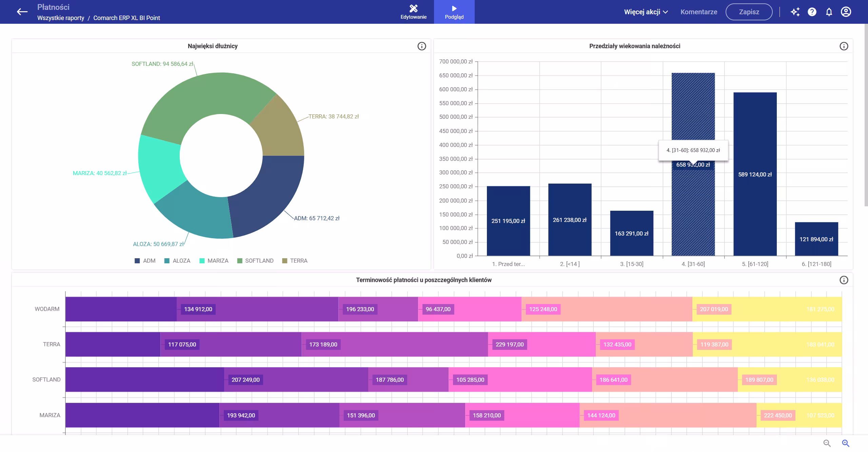Open the AI sparkle assistant icon
The image size is (868, 452).
pos(795,12)
